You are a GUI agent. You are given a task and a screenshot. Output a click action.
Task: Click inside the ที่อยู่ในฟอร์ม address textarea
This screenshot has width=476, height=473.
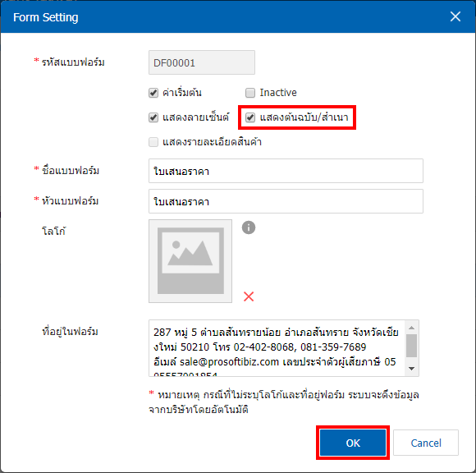click(x=277, y=348)
